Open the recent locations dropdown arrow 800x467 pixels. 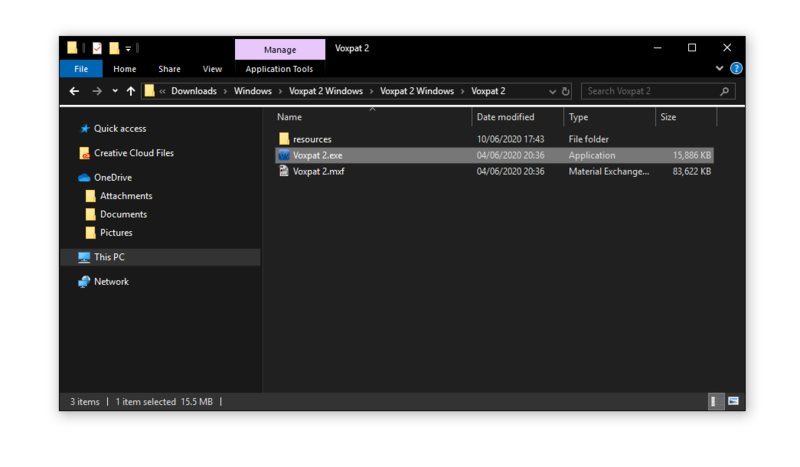(115, 91)
